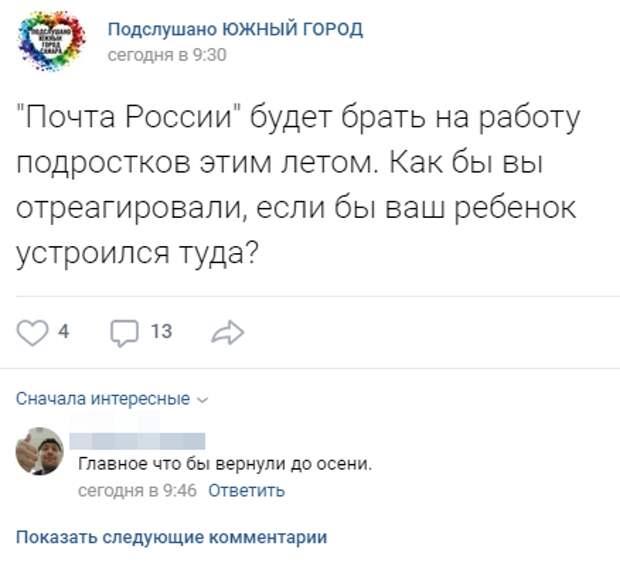Expand Показать следующие комментарии
The width and height of the screenshot is (620, 563).
click(x=172, y=537)
